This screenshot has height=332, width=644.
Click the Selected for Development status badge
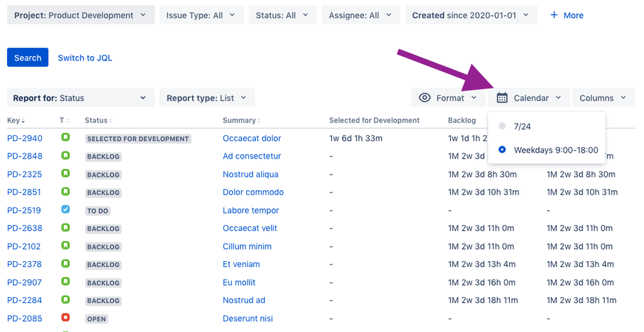point(138,139)
